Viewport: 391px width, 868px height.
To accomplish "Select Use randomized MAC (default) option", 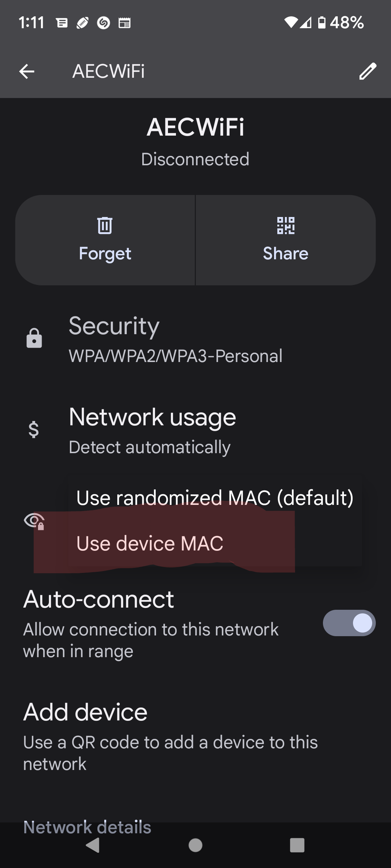I will coord(215,498).
